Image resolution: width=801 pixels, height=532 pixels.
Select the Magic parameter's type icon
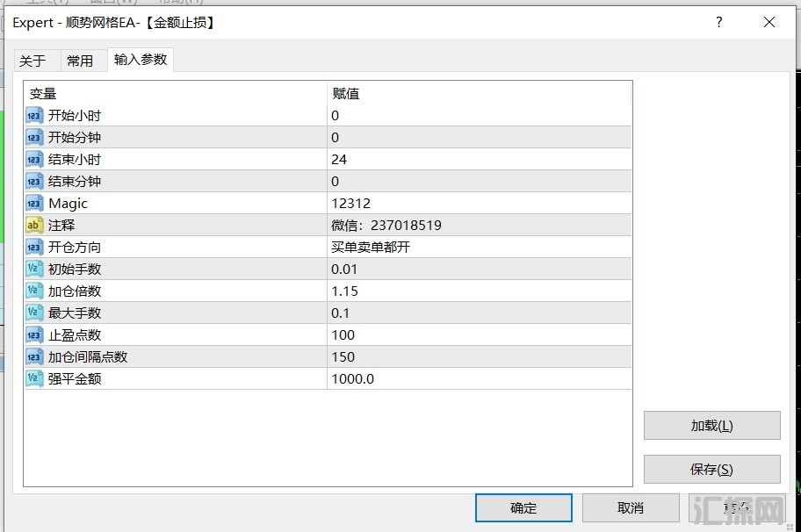coord(34,204)
